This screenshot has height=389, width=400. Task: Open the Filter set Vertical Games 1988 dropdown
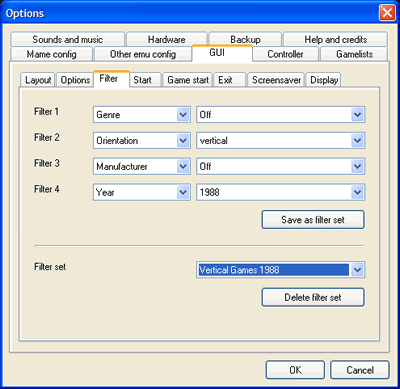click(x=280, y=270)
